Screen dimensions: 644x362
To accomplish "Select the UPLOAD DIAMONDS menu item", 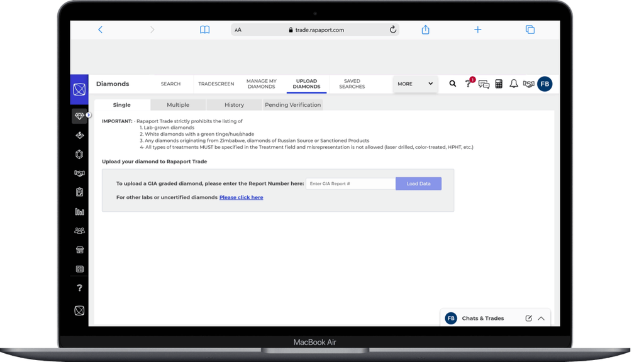I will click(x=306, y=84).
